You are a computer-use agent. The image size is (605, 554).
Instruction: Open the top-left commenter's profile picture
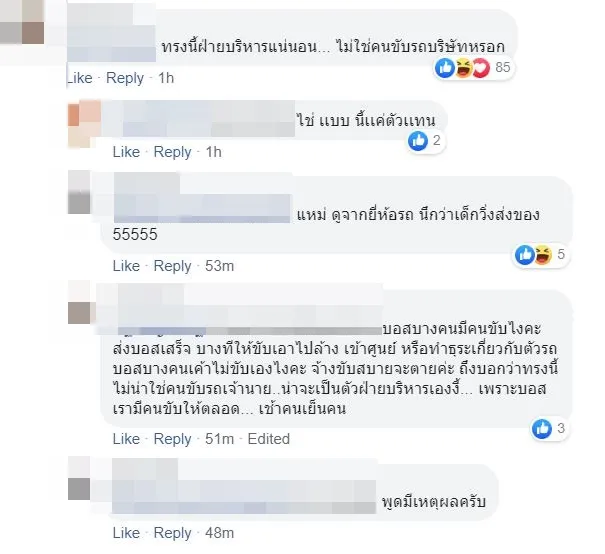coord(22,23)
